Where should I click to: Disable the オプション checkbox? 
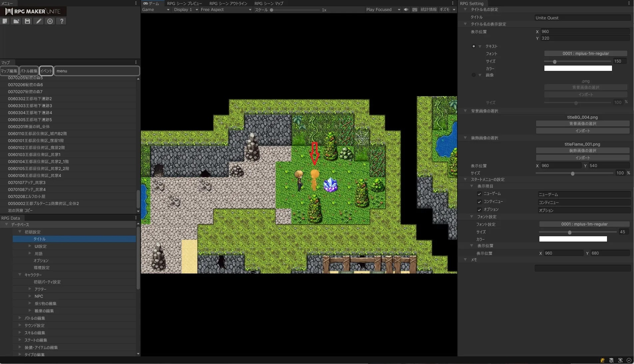click(x=479, y=210)
